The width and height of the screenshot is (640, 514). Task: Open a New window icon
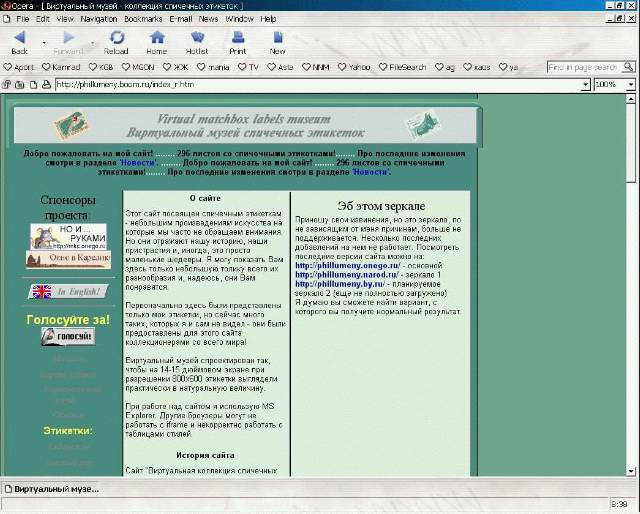click(278, 42)
